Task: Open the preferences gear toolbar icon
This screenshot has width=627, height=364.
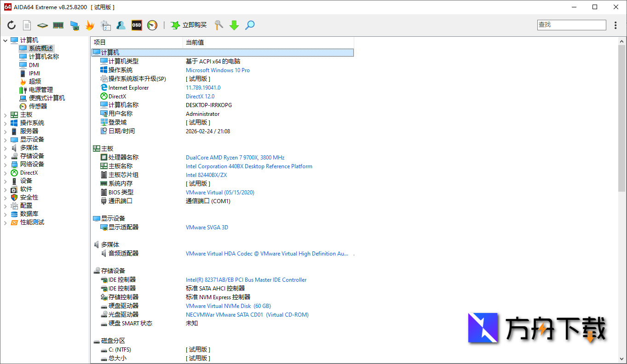Action: pos(106,25)
